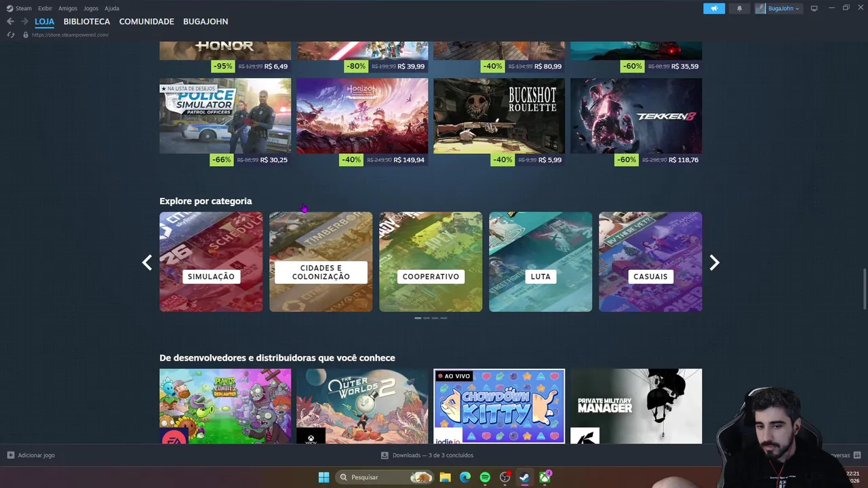Open OBS Studio from the taskbar
The height and width of the screenshot is (488, 868).
point(505,477)
